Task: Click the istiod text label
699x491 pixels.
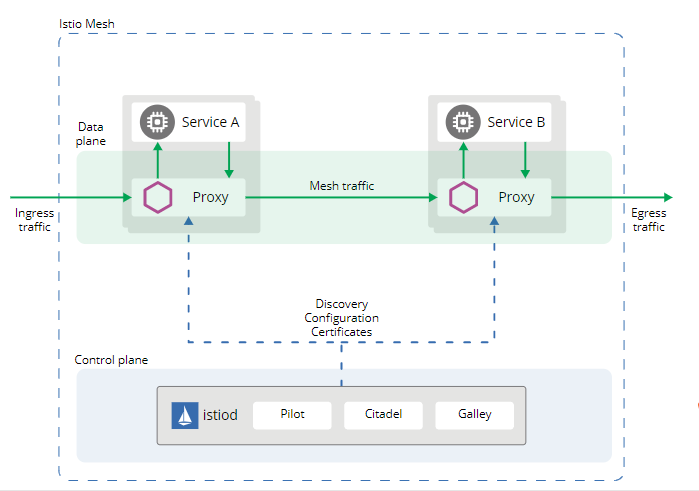Action: click(220, 415)
